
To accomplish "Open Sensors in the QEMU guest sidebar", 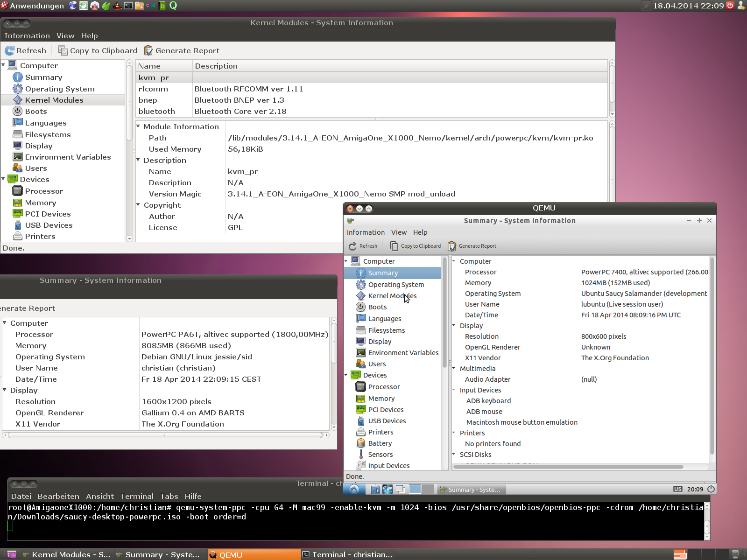I will pyautogui.click(x=380, y=455).
